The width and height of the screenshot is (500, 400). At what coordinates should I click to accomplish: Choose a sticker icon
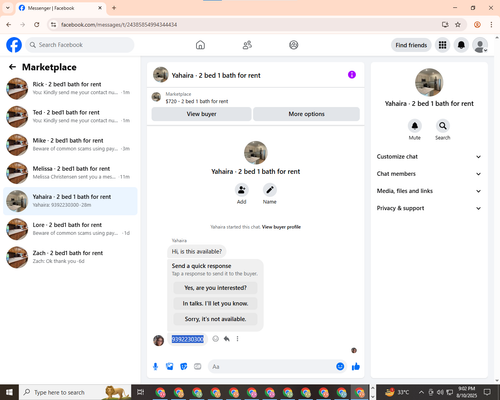[184, 367]
